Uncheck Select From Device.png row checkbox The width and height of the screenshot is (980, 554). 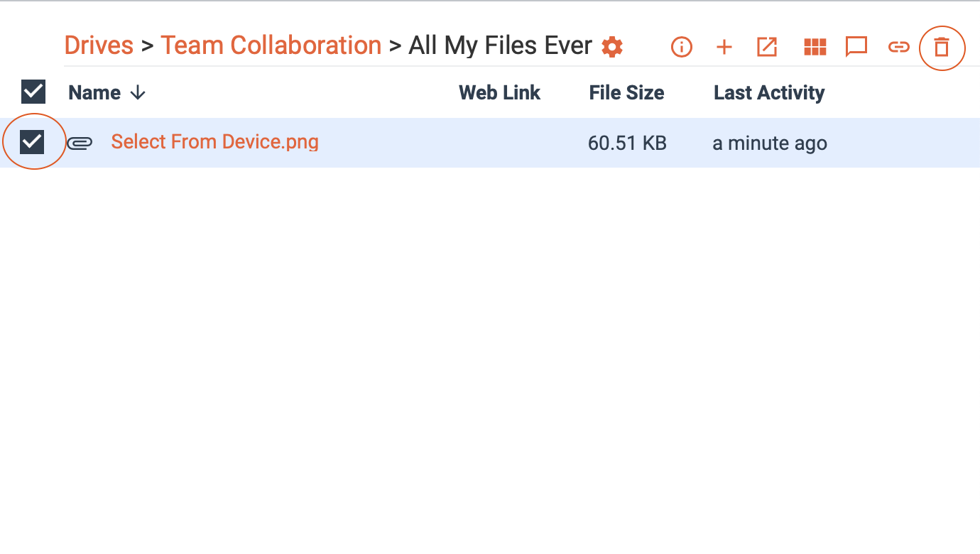coord(33,142)
